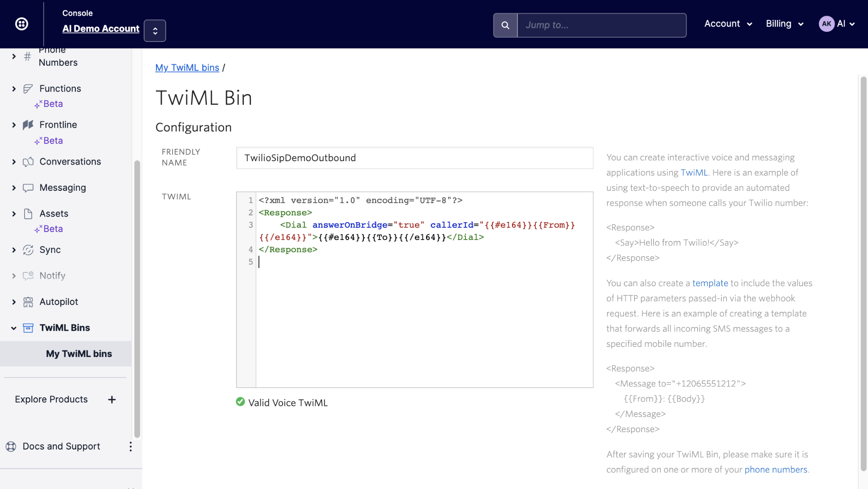868x489 pixels.
Task: Click the search magnifier icon
Action: coord(505,25)
